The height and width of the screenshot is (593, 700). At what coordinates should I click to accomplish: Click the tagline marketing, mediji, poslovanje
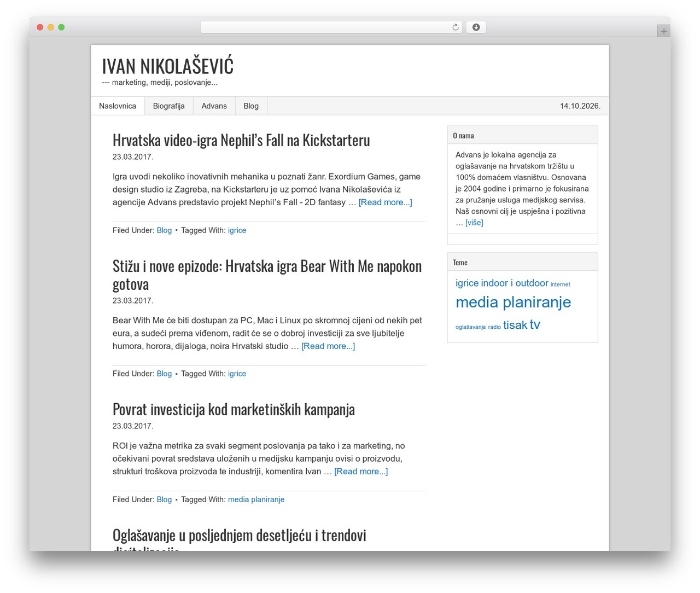160,83
